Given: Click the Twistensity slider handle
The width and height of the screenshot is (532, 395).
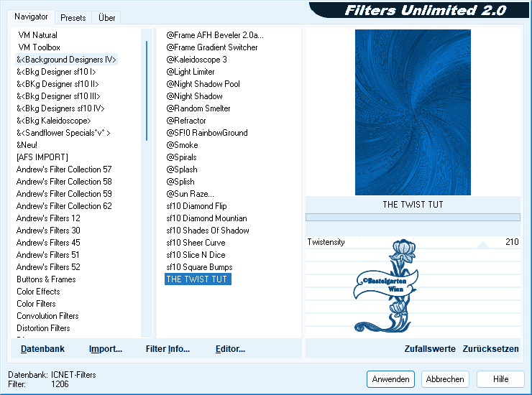Looking at the screenshot, I should tap(482, 245).
